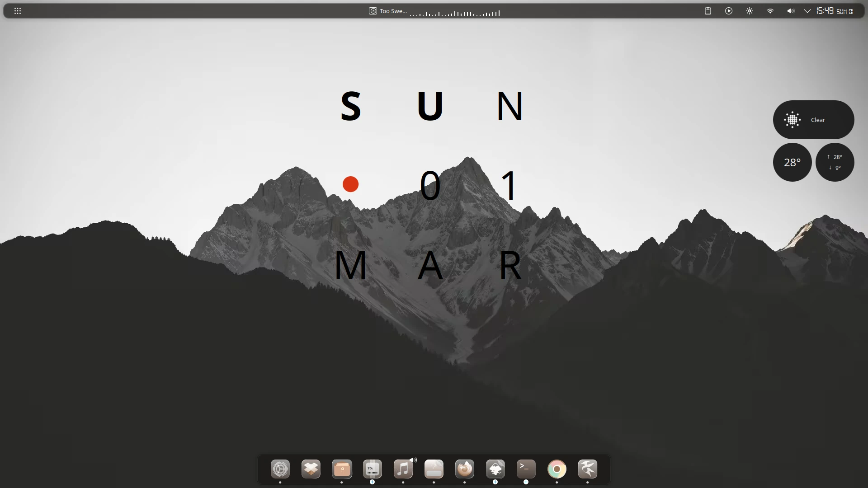Open Inkscape from the dock
Viewport: 868px width, 488px height.
[495, 470]
